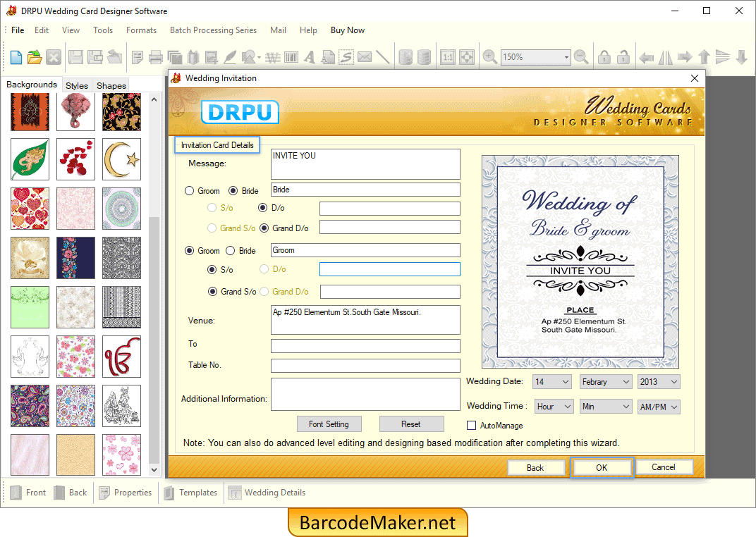The width and height of the screenshot is (756, 537).
Task: Click the Open folder icon
Action: (35, 57)
